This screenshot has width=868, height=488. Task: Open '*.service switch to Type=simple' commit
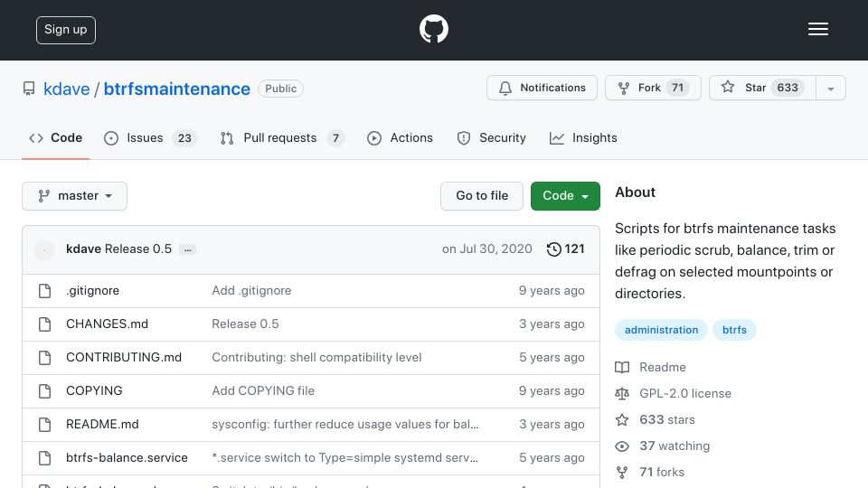coord(344,457)
